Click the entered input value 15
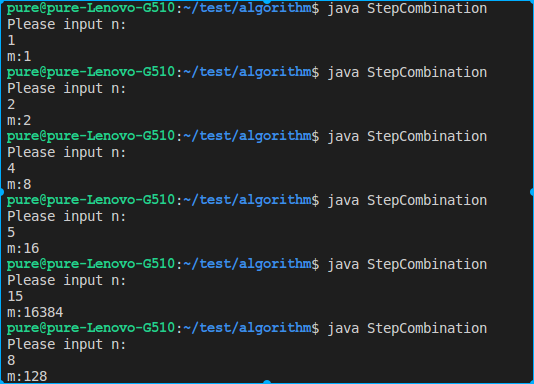534x384 pixels. [x=15, y=296]
